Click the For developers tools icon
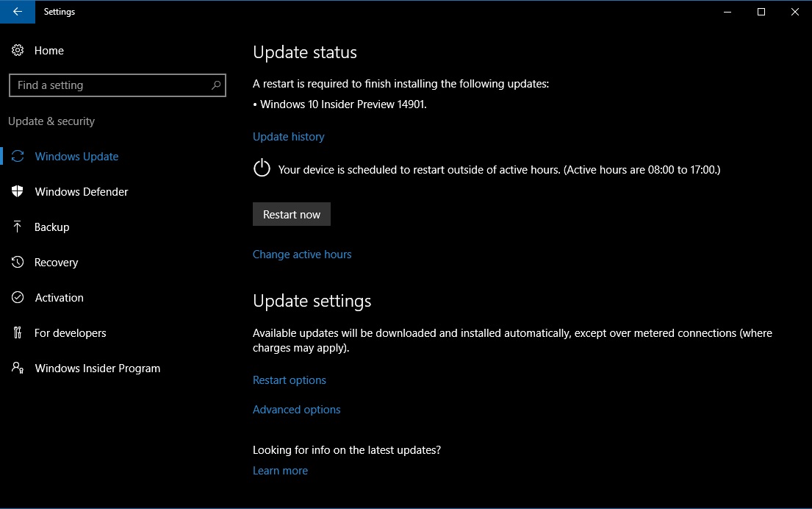This screenshot has width=812, height=509. point(18,332)
